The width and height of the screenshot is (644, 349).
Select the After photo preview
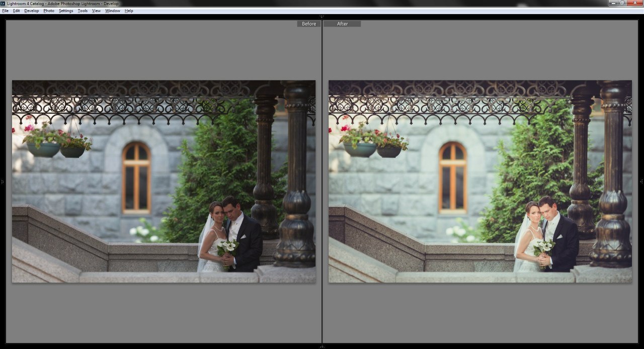[x=480, y=181]
